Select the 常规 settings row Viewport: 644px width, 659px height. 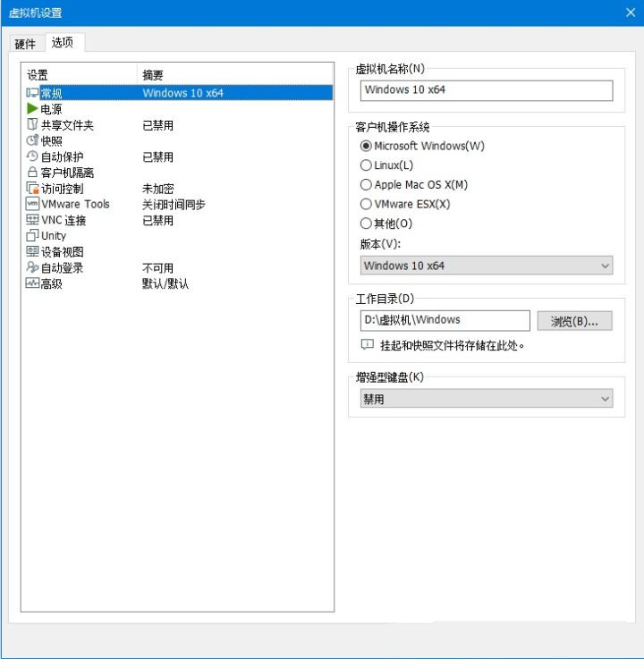point(179,93)
